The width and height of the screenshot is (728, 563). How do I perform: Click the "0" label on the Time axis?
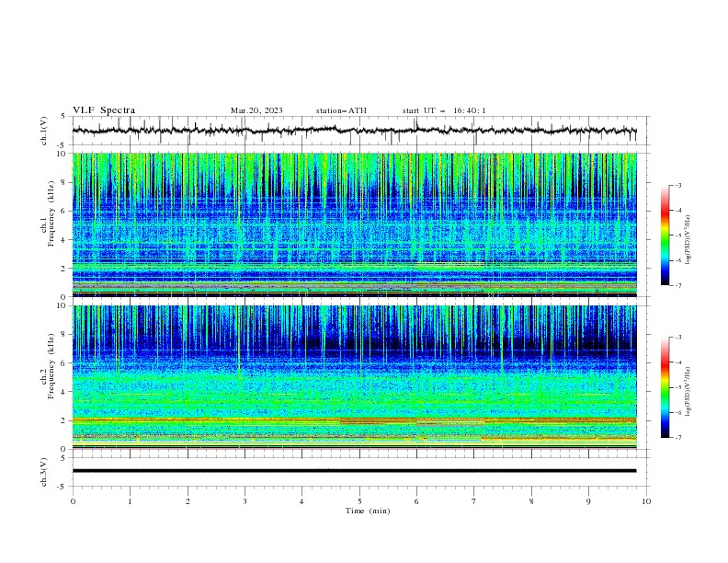pos(73,501)
